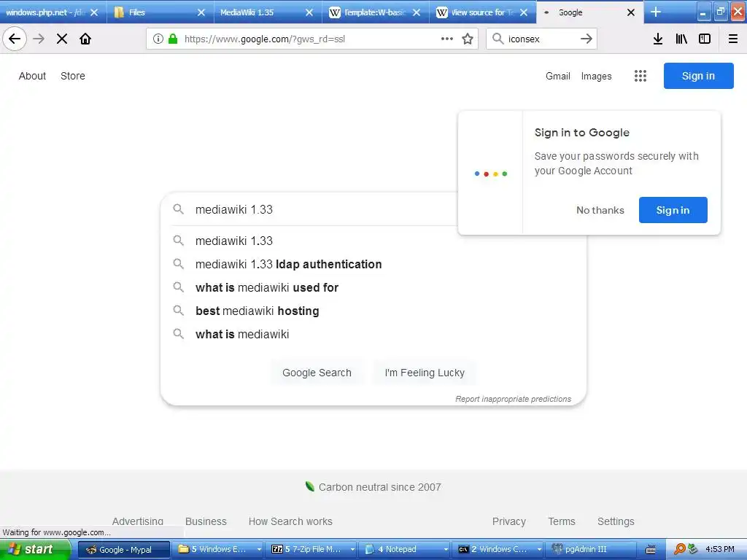This screenshot has height=560, width=747.
Task: Close the Files tab
Action: (x=201, y=12)
